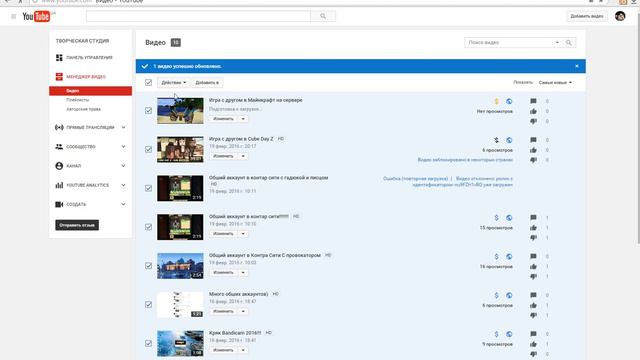Select Авторские права in sidebar
Image resolution: width=640 pixels, height=360 pixels.
click(x=83, y=109)
